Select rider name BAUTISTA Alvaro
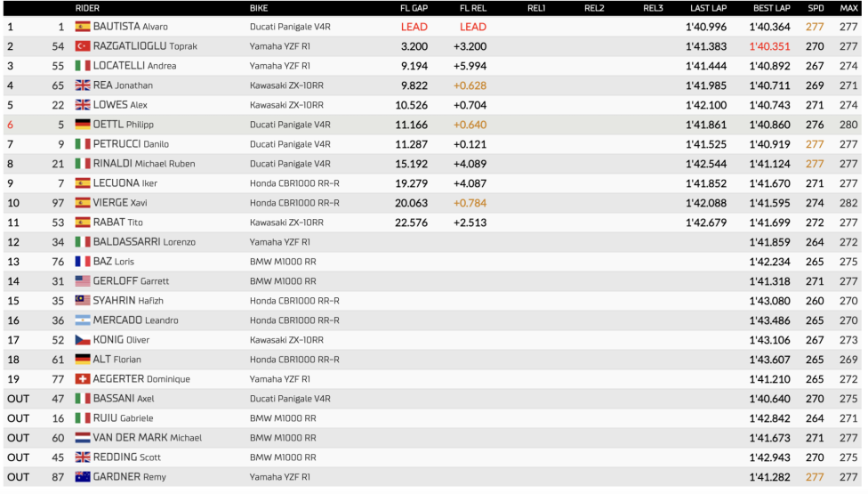This screenshot has width=868, height=494. click(130, 27)
